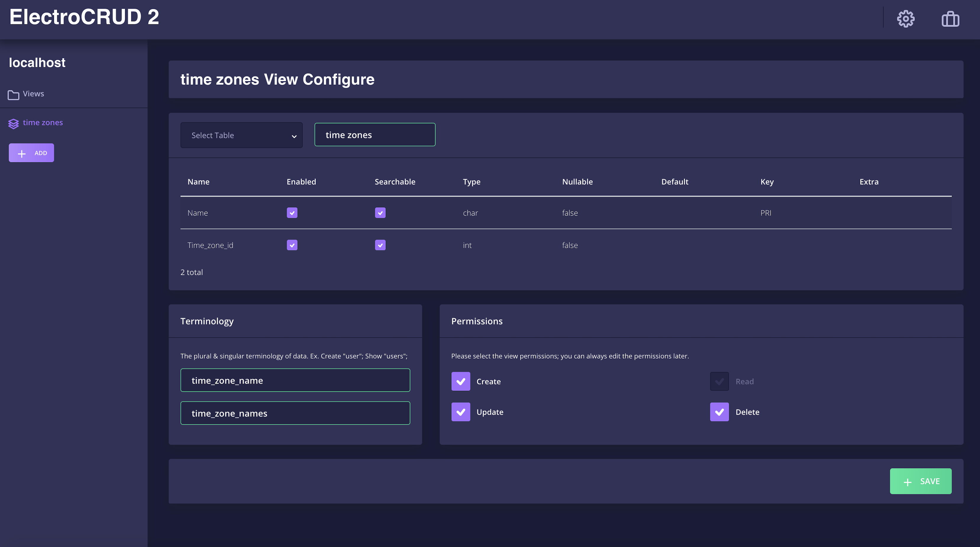
Task: Click the Select Table chevron arrow
Action: point(294,136)
